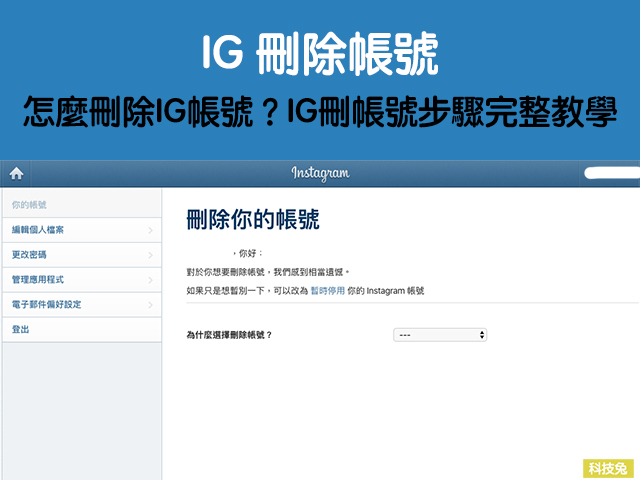
Task: Click the redacted username area in header
Action: tap(611, 173)
